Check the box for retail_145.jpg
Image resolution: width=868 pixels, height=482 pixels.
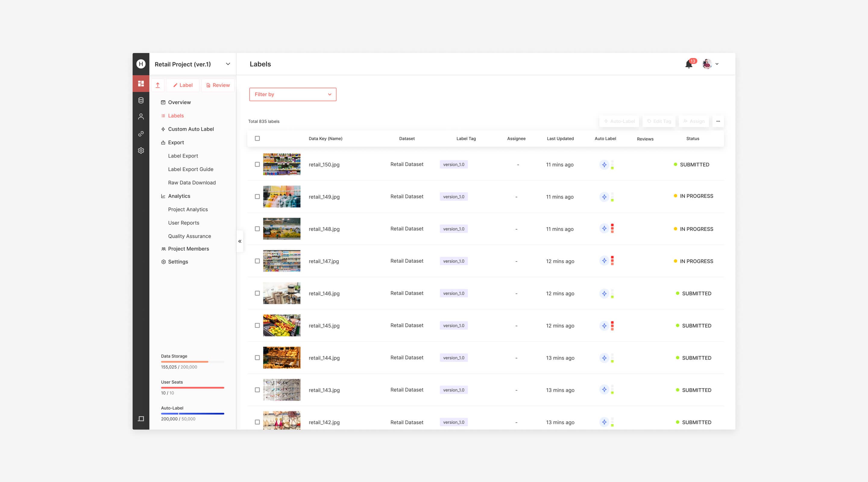[257, 325]
